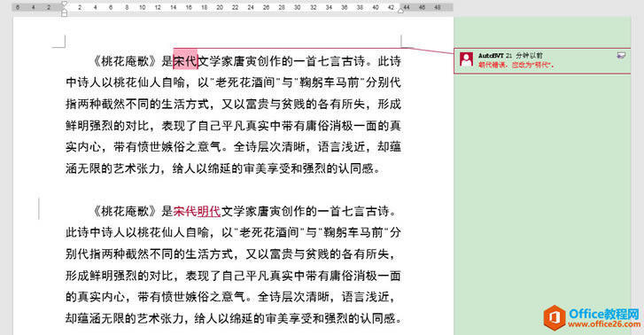Click the reply icon in the comment balloon
Screen dimensions: 644x335
point(621,56)
